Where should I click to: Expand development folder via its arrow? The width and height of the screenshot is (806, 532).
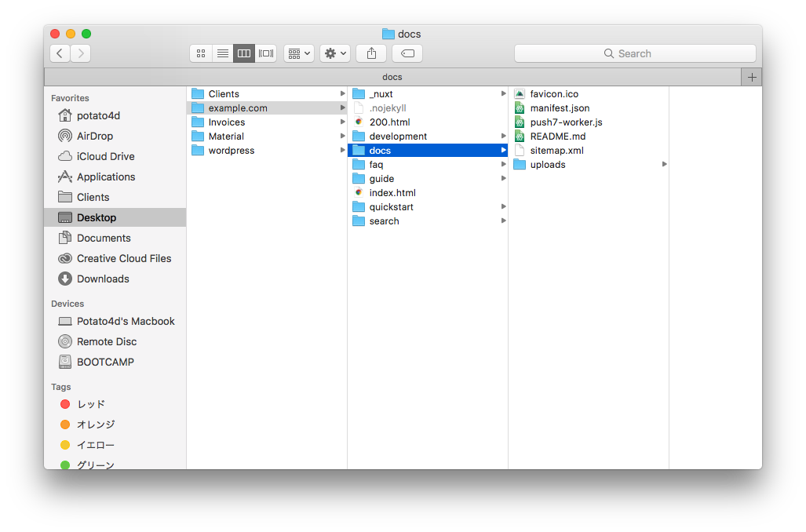pos(504,136)
